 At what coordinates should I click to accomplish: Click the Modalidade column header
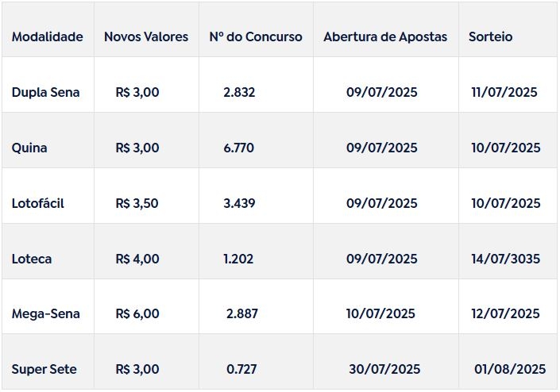click(x=47, y=37)
